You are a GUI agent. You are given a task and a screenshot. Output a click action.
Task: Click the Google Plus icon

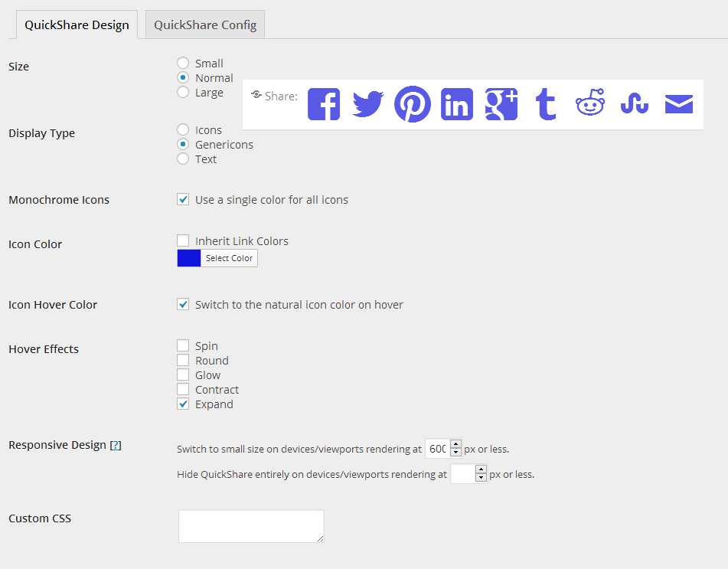point(501,104)
